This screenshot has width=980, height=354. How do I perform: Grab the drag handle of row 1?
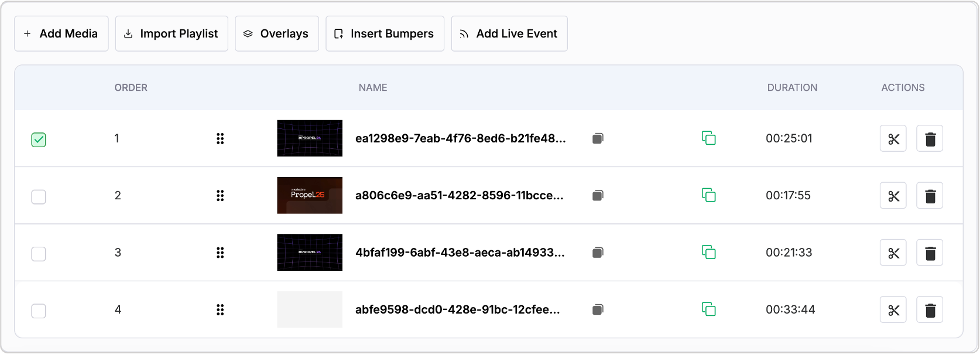tap(220, 138)
